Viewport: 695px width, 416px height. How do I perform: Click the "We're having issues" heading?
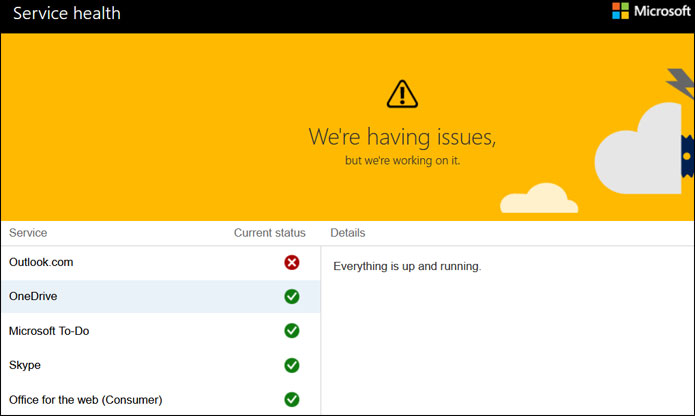point(401,136)
